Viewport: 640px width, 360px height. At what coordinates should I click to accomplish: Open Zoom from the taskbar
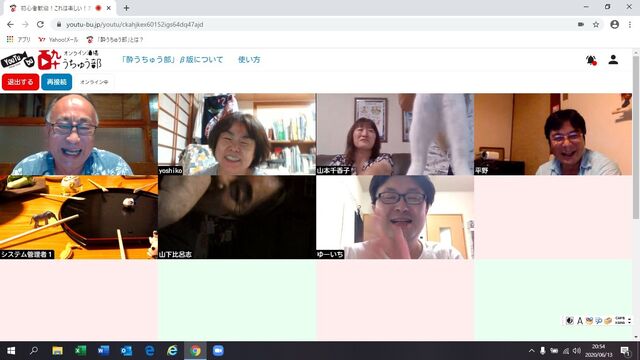[218, 351]
